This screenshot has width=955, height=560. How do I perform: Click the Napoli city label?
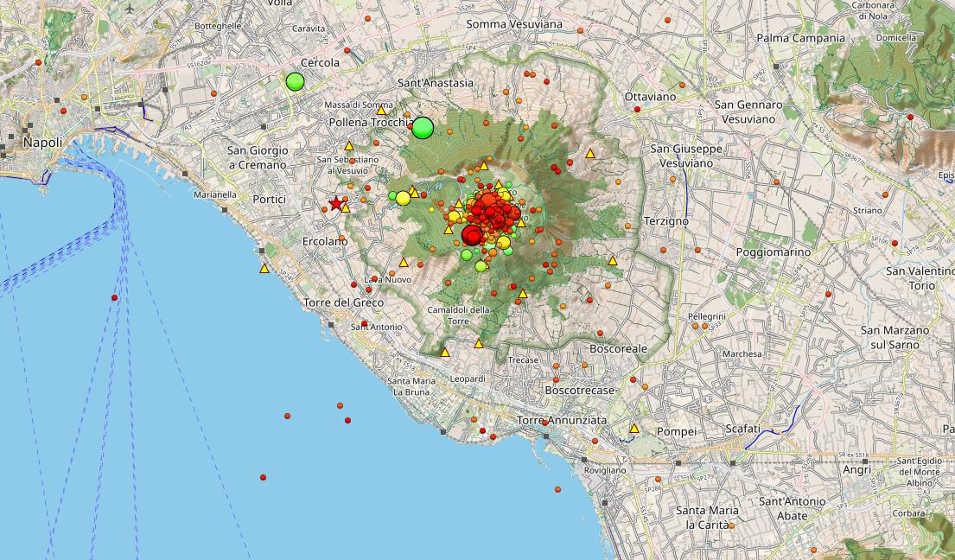coord(42,143)
